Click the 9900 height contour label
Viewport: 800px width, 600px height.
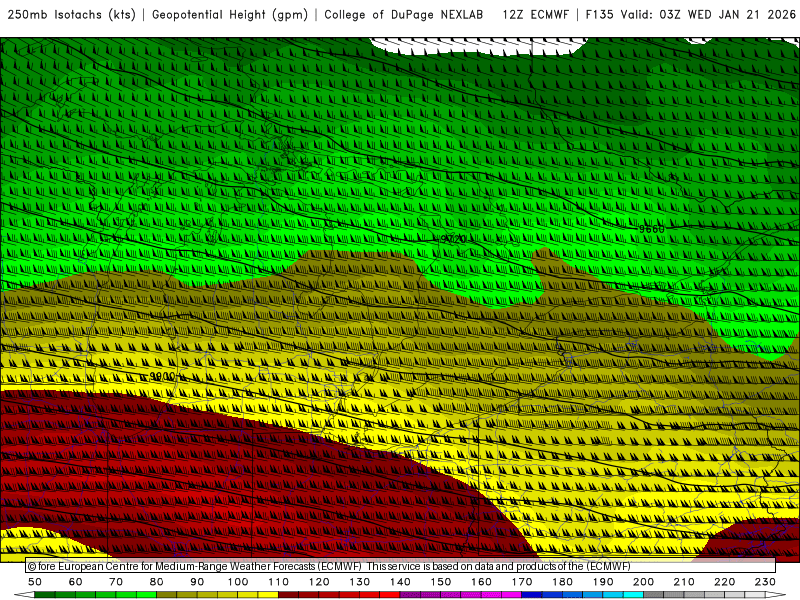point(162,376)
